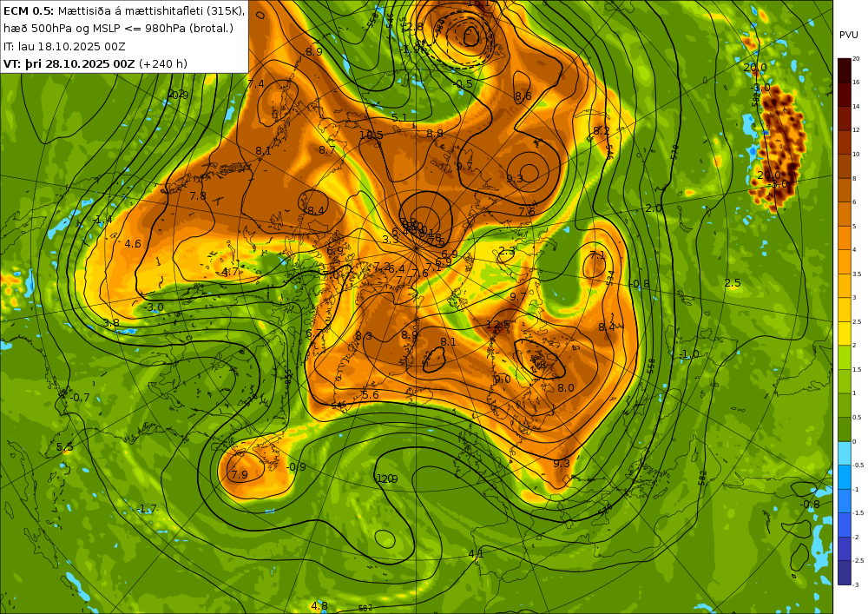The width and height of the screenshot is (868, 614).
Task: Click the lime green swatch between 1.5 and 2
Action: (845, 357)
